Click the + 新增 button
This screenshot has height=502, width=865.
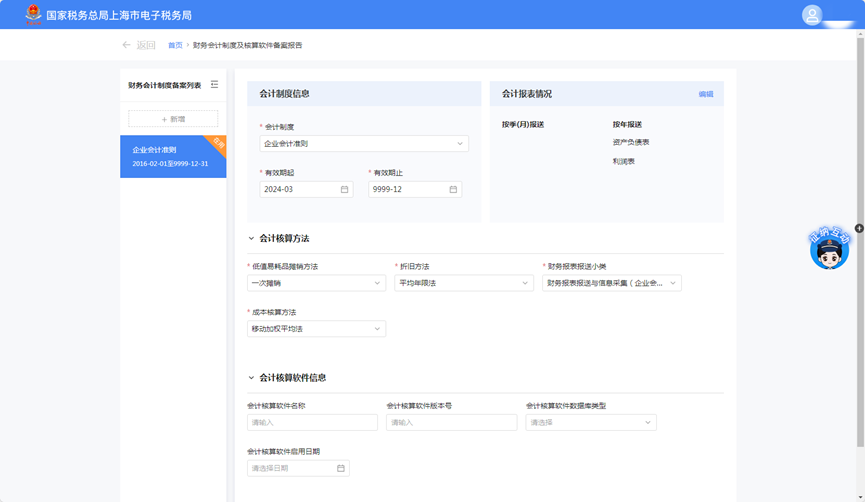(173, 119)
